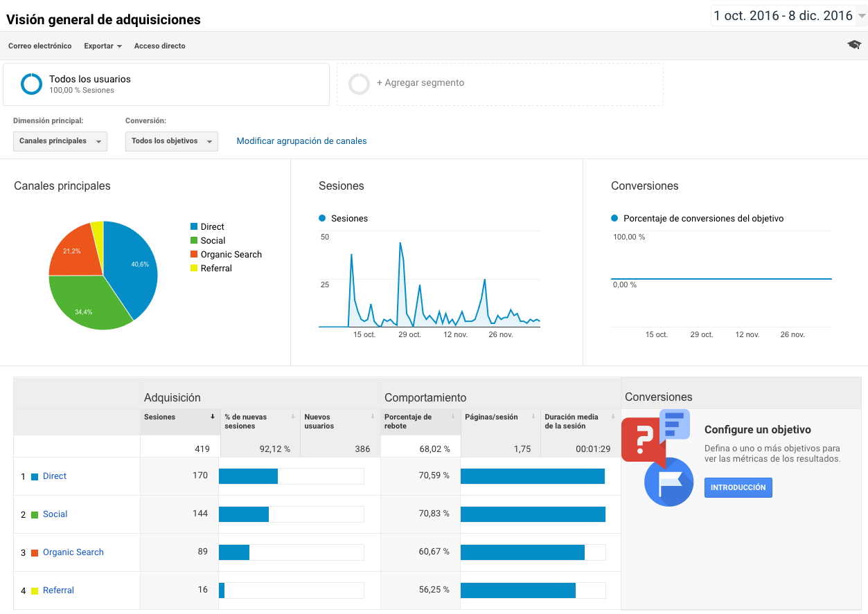The height and width of the screenshot is (614, 868).
Task: Open the date range picker dropdown
Action: [x=789, y=15]
